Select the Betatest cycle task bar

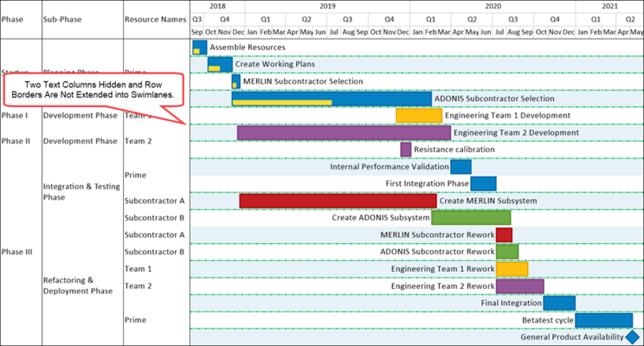[604, 320]
